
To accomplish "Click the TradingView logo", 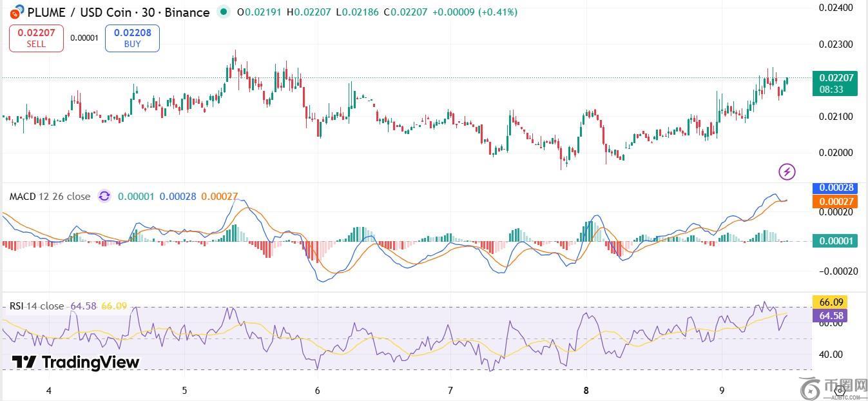I will pyautogui.click(x=75, y=362).
